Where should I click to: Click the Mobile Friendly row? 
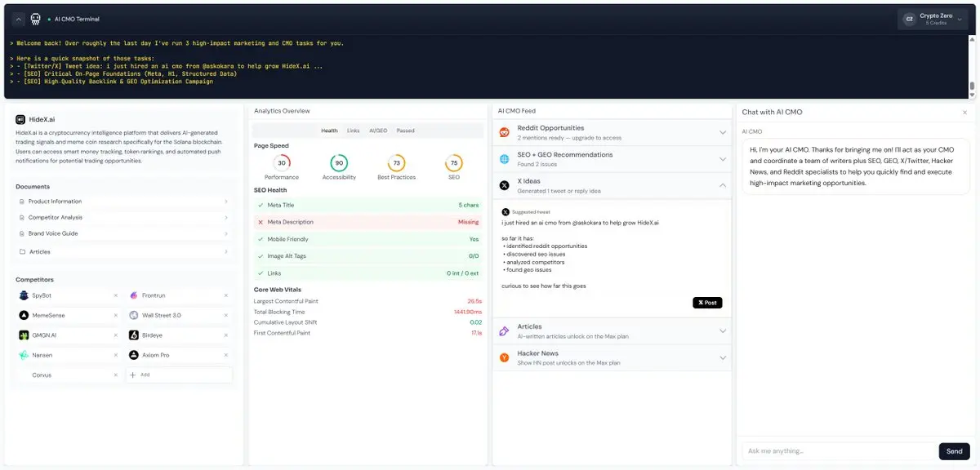click(x=367, y=239)
